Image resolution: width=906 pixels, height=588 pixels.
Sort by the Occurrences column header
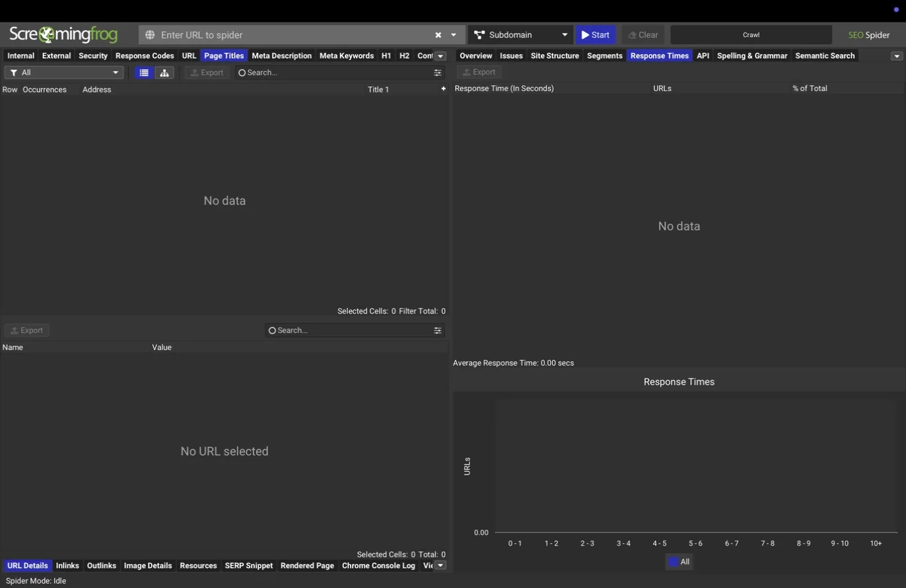tap(44, 90)
